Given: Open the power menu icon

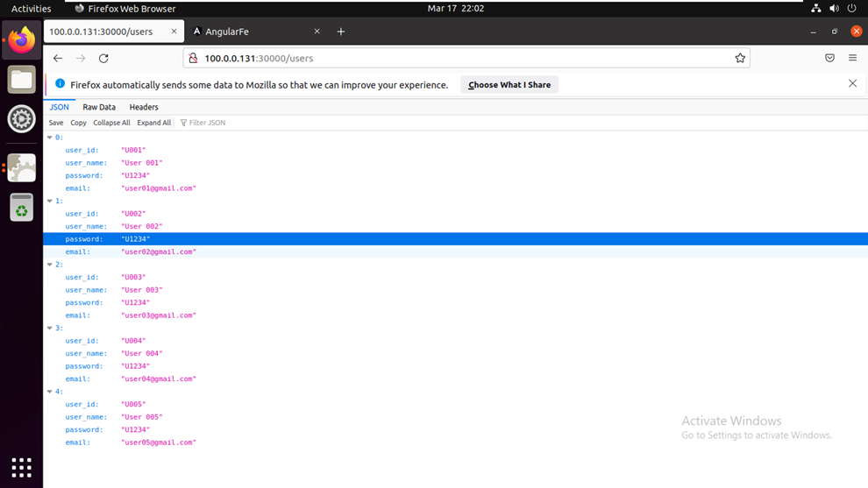Looking at the screenshot, I should [x=852, y=8].
